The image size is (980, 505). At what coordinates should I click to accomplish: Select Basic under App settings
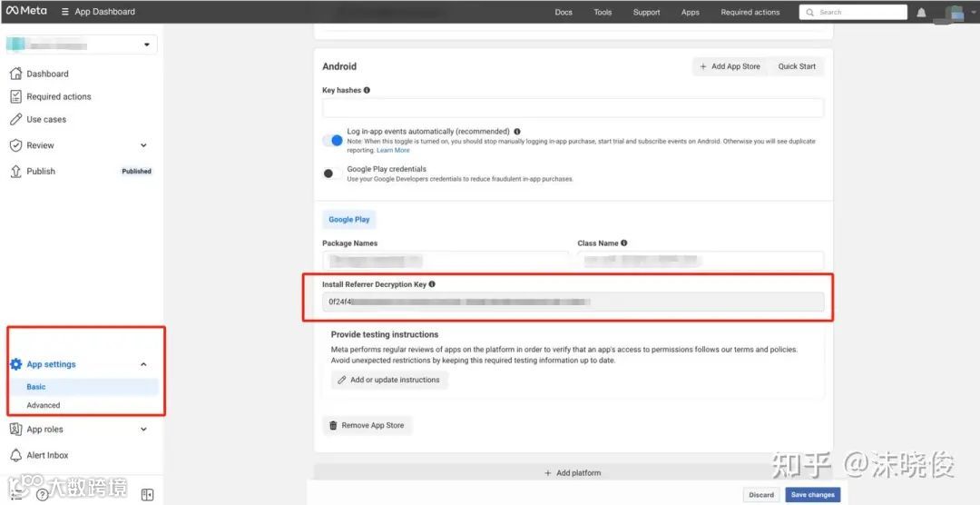(83, 387)
